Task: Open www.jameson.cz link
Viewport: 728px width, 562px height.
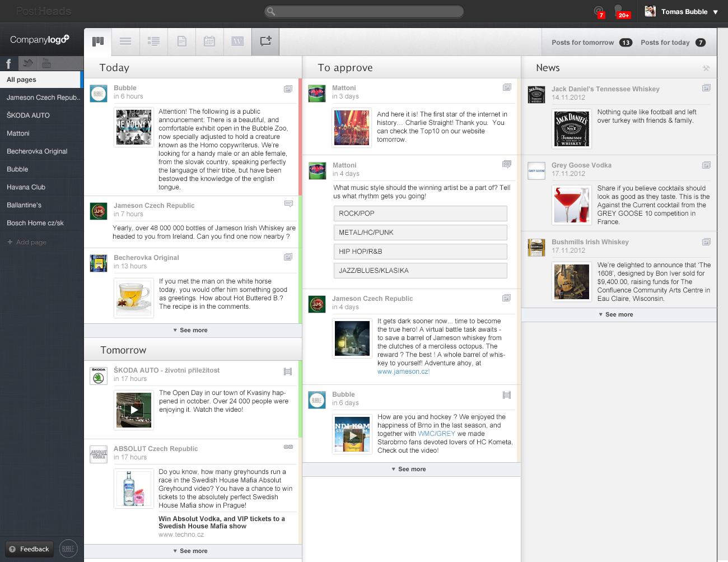Action: coord(403,371)
